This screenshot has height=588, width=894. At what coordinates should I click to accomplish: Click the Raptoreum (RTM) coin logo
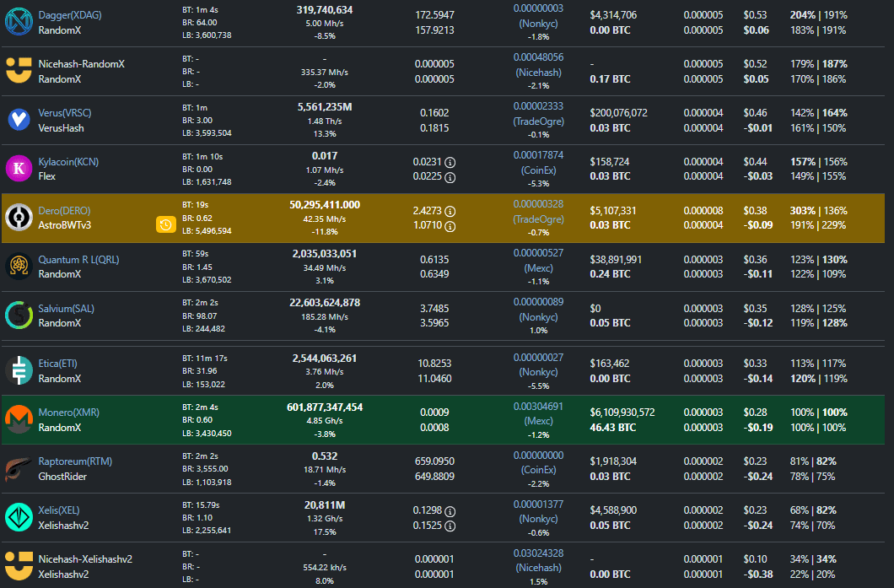[18, 468]
